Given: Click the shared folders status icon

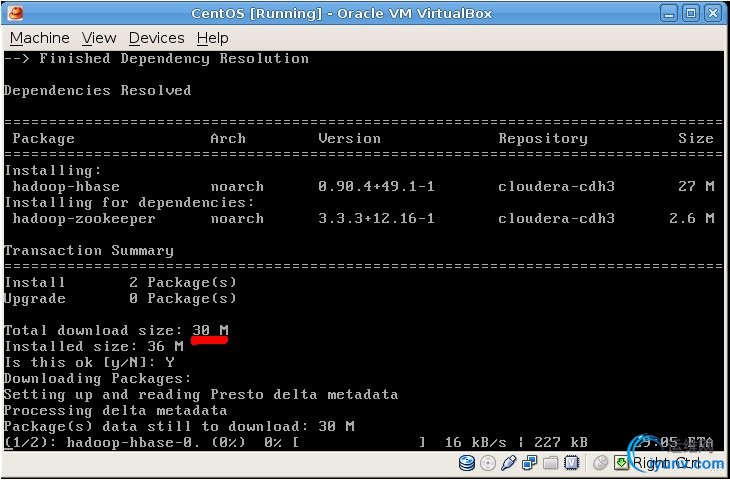Looking at the screenshot, I should click(x=550, y=463).
